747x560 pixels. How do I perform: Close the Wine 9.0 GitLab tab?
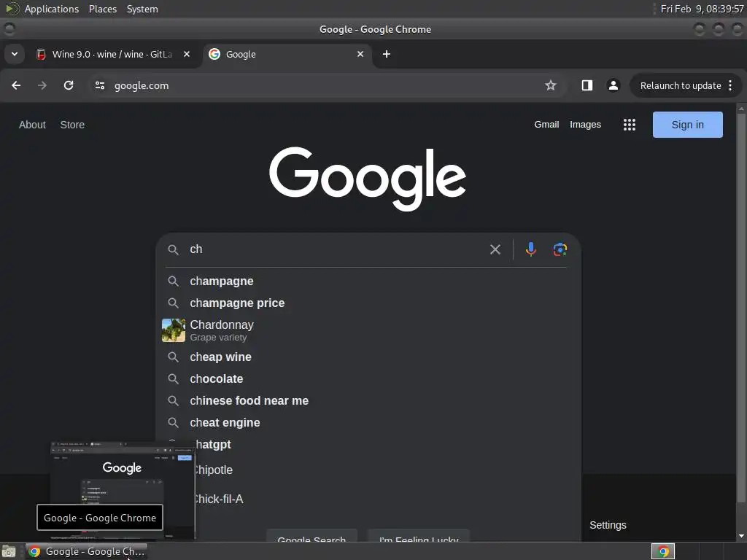pos(187,54)
